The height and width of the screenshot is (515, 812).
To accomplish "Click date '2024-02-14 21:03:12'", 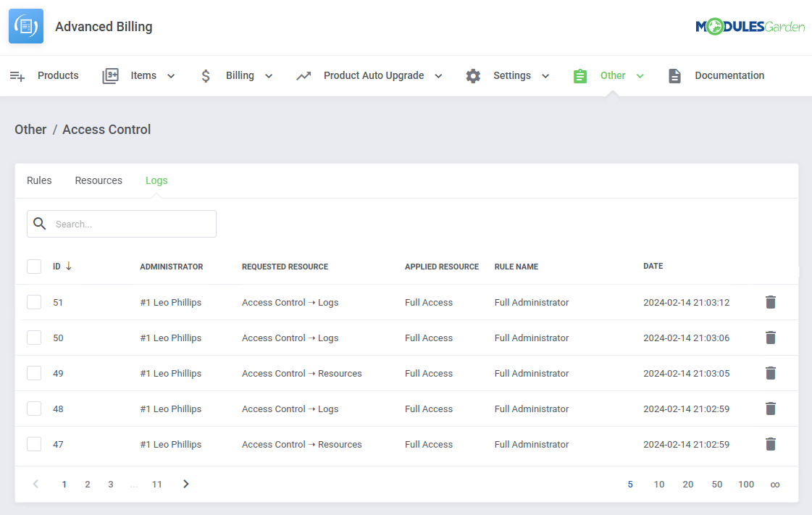I will pyautogui.click(x=686, y=302).
